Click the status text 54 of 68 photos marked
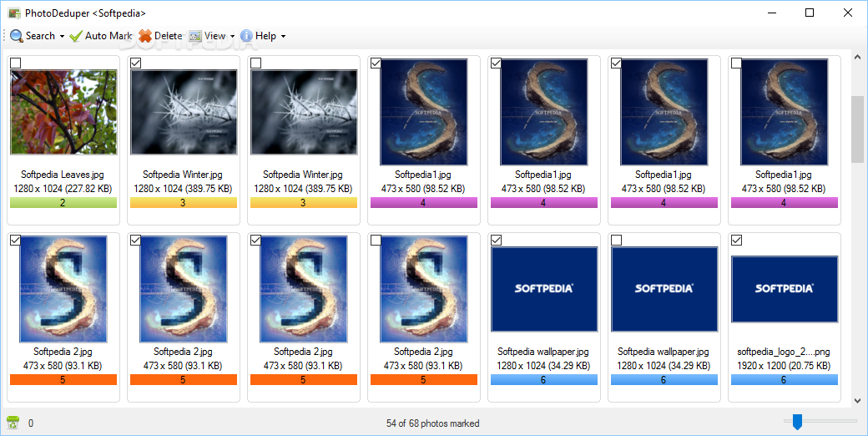This screenshot has height=436, width=868. [x=433, y=423]
